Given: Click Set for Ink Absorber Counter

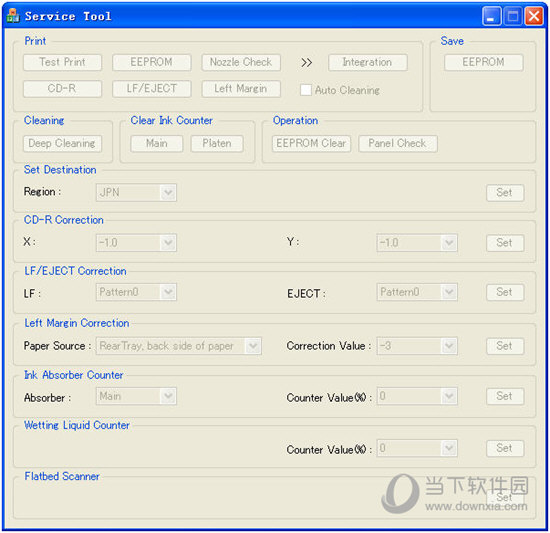Looking at the screenshot, I should coord(505,396).
